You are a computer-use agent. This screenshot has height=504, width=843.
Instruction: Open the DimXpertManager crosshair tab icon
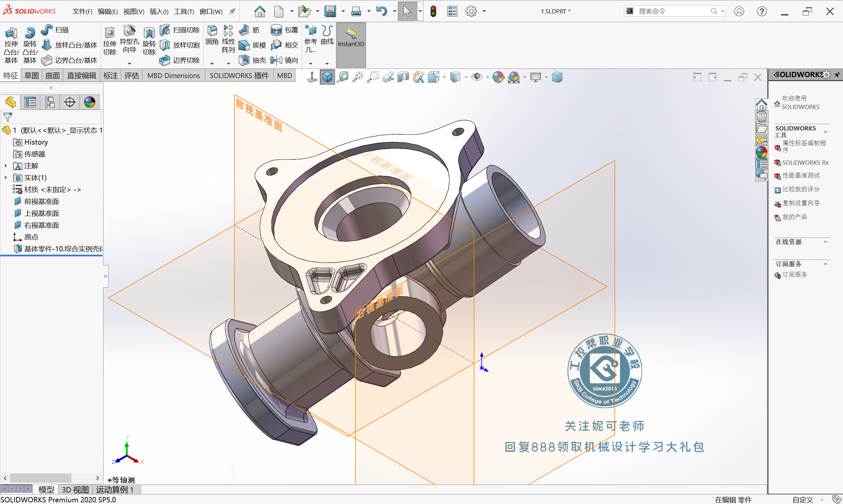click(x=70, y=102)
